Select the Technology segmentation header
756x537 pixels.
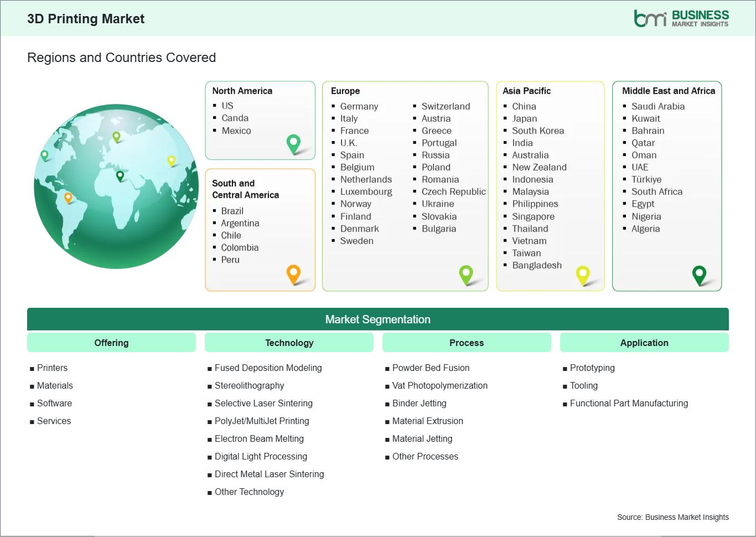coord(289,343)
